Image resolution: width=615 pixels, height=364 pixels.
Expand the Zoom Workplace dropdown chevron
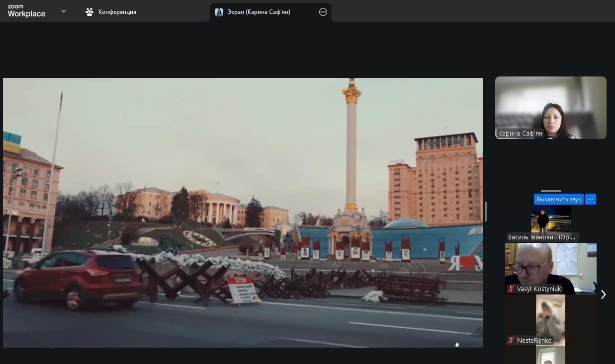64,11
